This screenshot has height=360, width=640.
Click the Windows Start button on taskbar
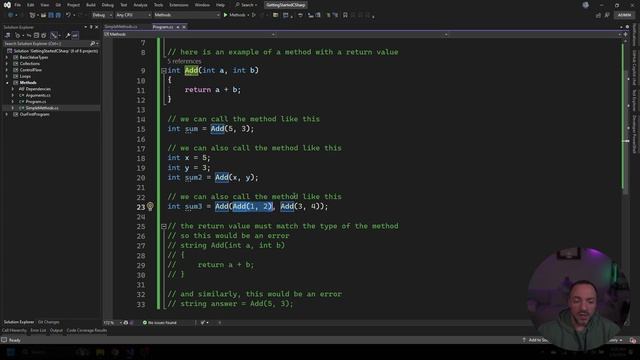click(10, 352)
